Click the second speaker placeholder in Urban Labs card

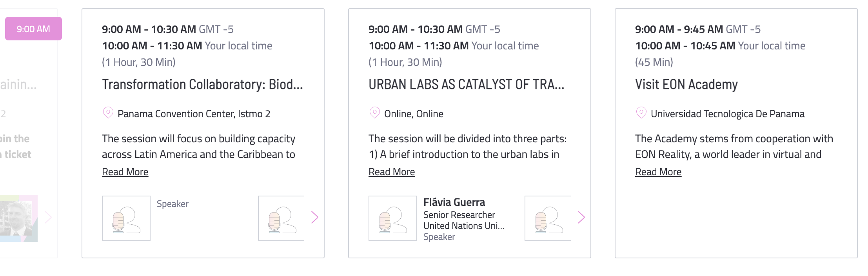click(x=548, y=218)
